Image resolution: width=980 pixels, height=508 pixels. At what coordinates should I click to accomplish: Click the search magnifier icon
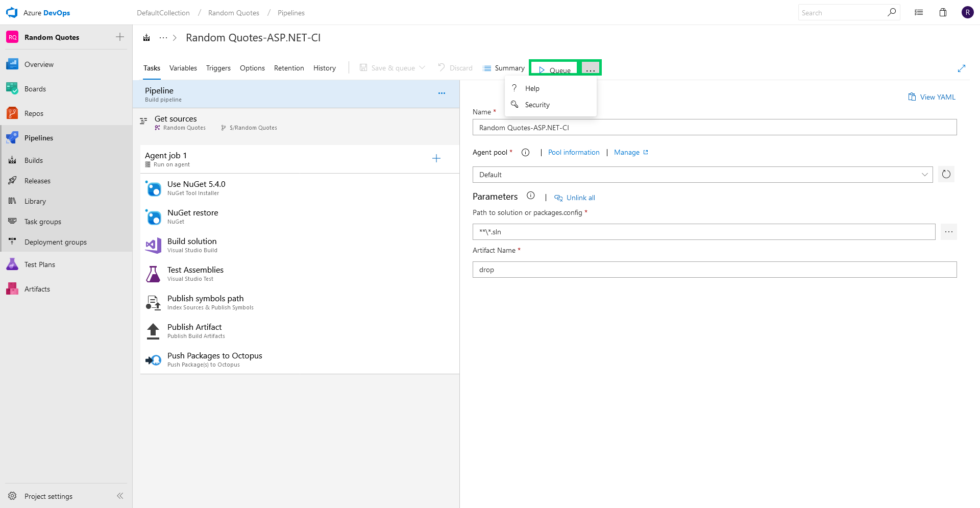point(892,12)
